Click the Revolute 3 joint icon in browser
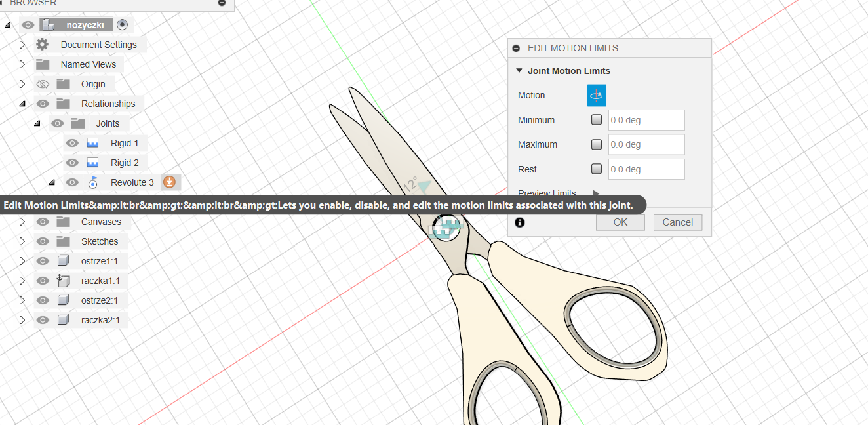Image resolution: width=868 pixels, height=425 pixels. (x=92, y=182)
